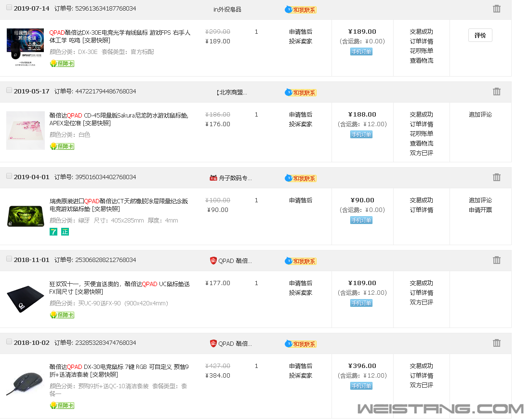Click 投诉卖家 for the 2018-11-01 order

point(301,293)
